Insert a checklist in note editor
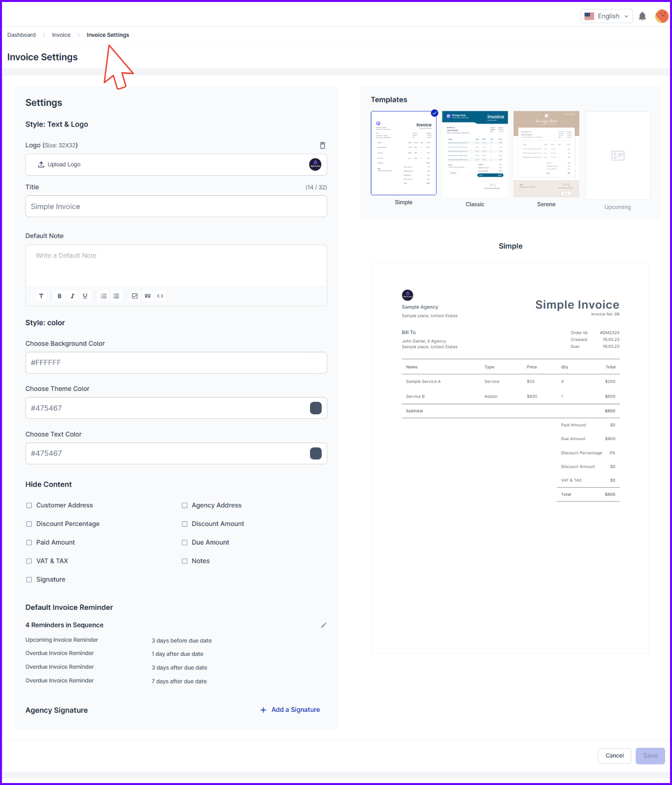Image resolution: width=672 pixels, height=785 pixels. click(135, 296)
